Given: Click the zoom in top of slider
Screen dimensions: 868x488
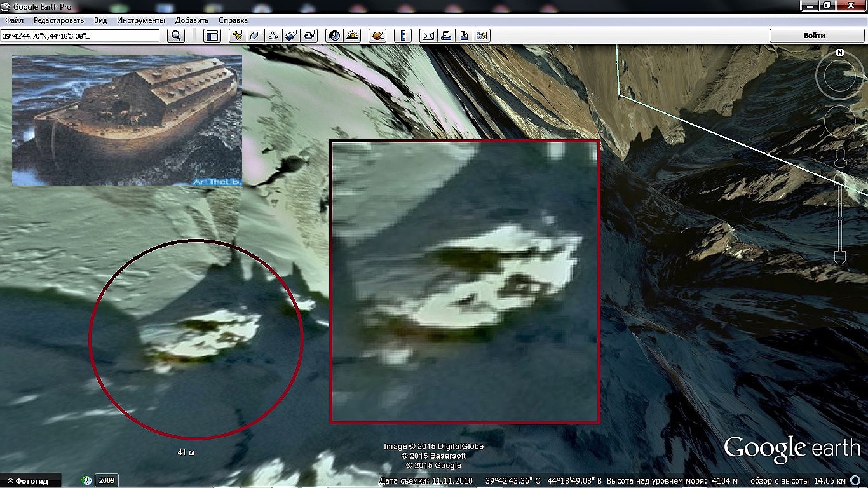Looking at the screenshot, I should [840, 178].
